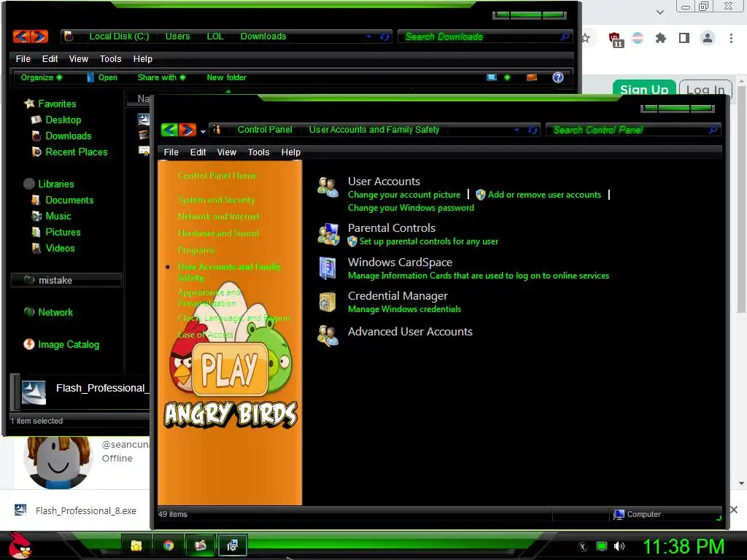Open Help menu in Control Panel window
The height and width of the screenshot is (560, 747).
[x=290, y=152]
